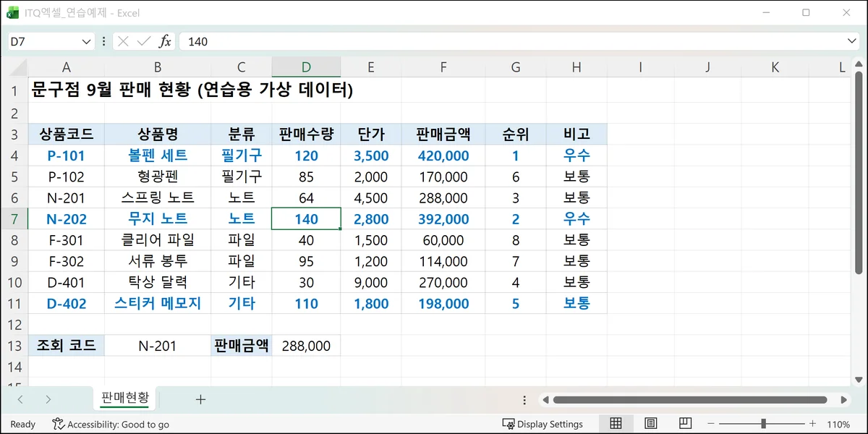Viewport: 868px width, 434px height.
Task: Zoom in with plus button
Action: click(x=812, y=424)
